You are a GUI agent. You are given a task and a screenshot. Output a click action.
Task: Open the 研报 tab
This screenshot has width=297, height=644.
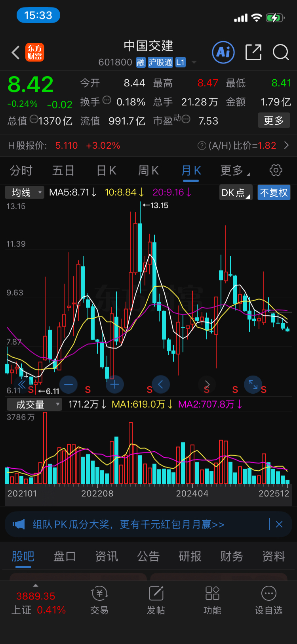coord(190,556)
